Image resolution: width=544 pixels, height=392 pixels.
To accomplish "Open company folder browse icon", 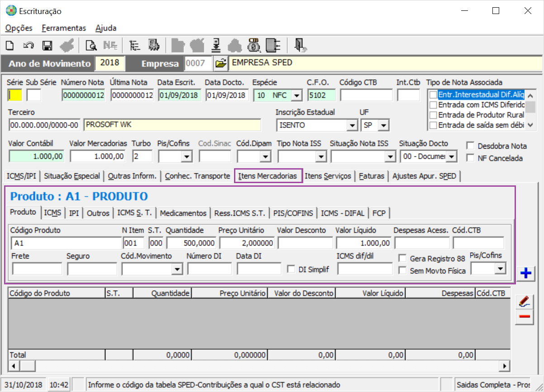I will click(220, 64).
